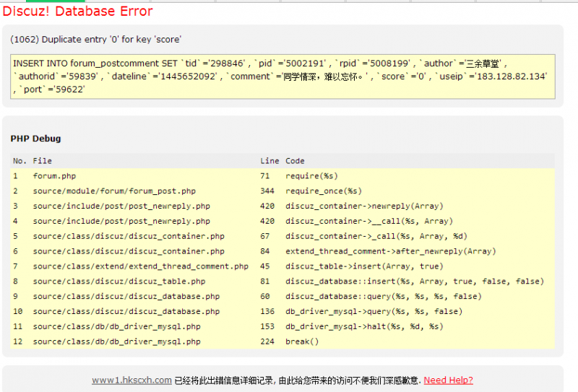Click line number 344 cell
Viewport: 578px width, 392px height.
(x=267, y=191)
